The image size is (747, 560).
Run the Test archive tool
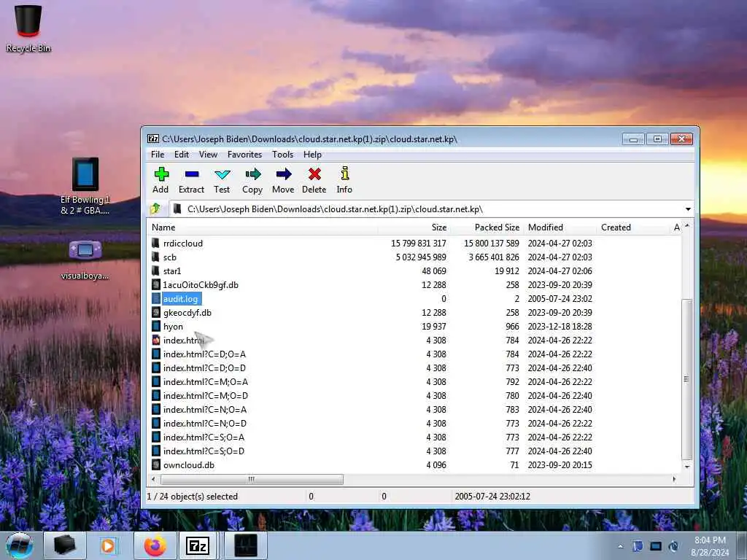pos(222,174)
